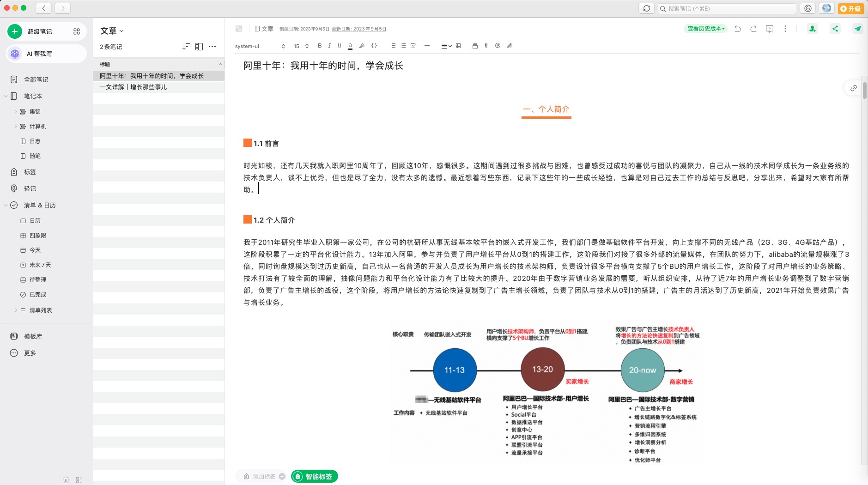Select note 阿里十年：我用十年的时间，学会成长
The image size is (868, 485).
(x=158, y=76)
